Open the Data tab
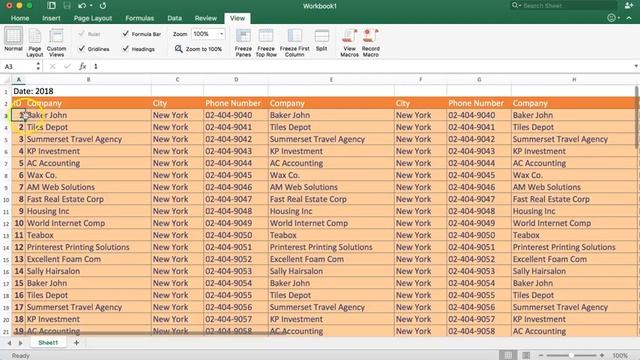640x360 pixels. coord(175,18)
